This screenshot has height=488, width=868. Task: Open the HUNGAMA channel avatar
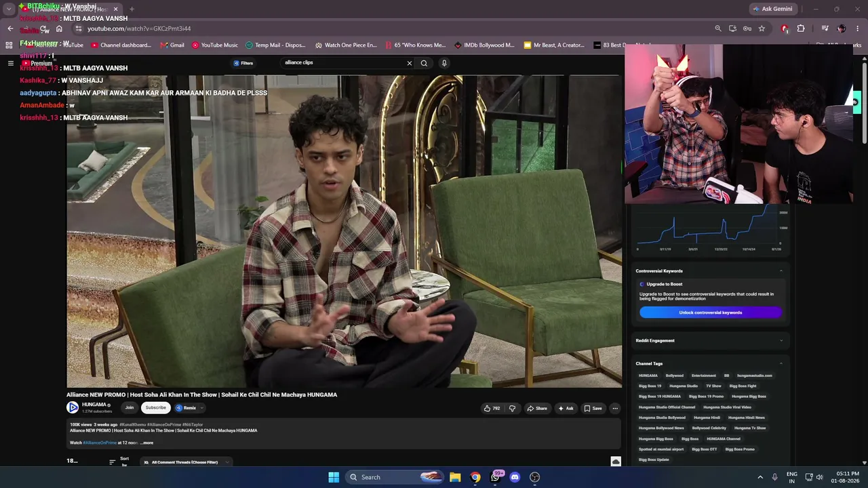tap(73, 407)
